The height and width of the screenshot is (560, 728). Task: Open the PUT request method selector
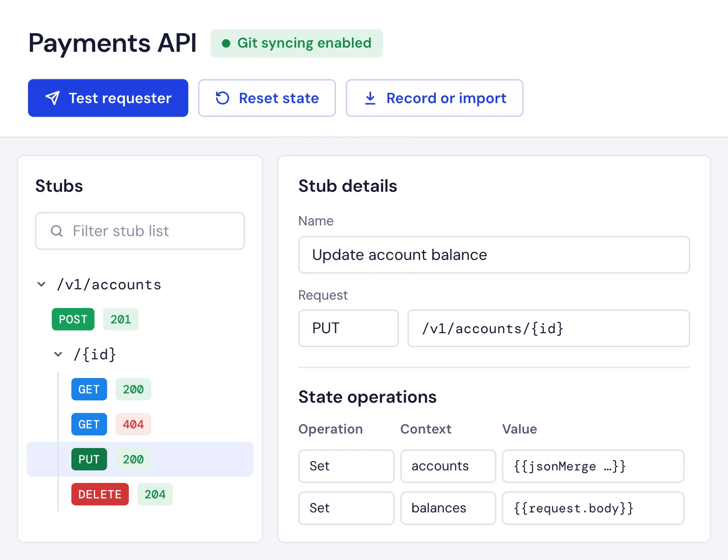(349, 329)
